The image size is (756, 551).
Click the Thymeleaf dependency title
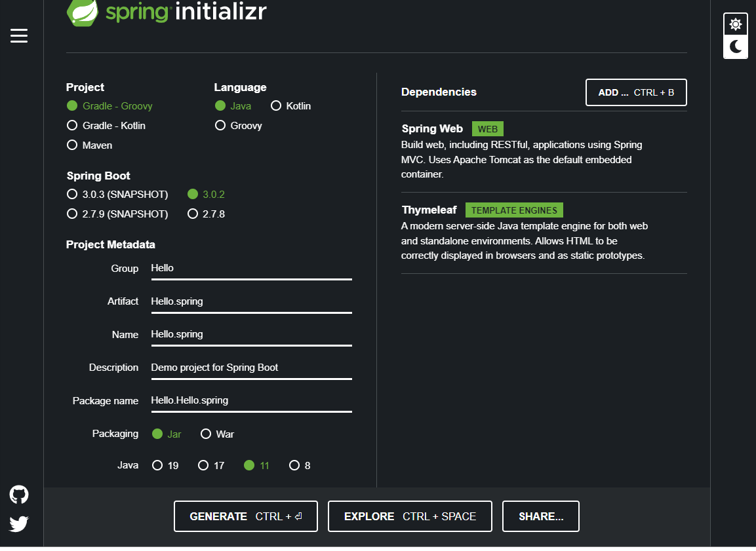(429, 210)
